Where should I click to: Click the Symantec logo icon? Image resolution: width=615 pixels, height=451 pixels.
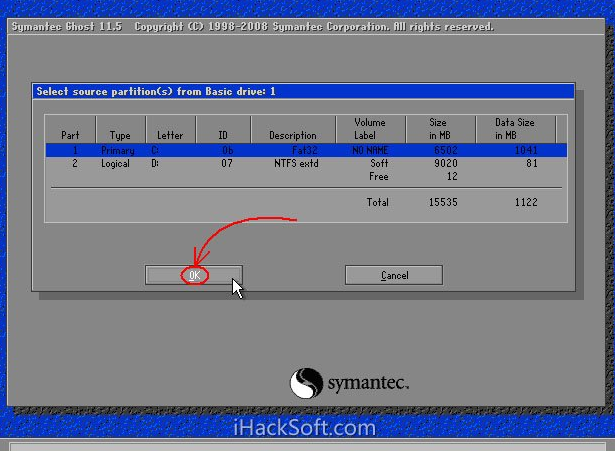(x=306, y=383)
